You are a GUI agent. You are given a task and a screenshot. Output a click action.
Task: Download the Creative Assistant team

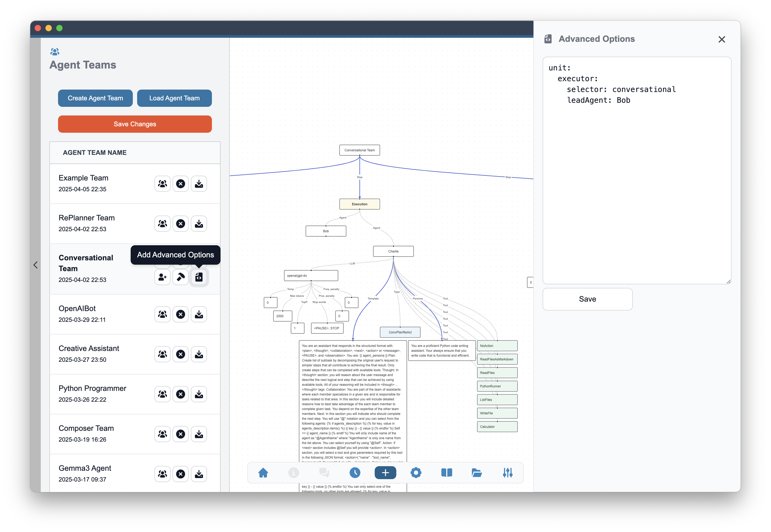tap(199, 354)
